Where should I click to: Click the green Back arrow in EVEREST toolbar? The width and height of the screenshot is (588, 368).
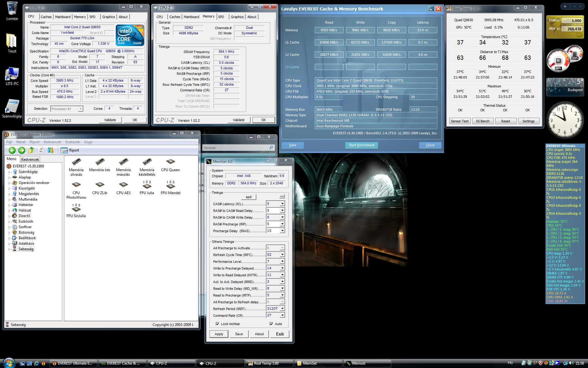[x=12, y=150]
